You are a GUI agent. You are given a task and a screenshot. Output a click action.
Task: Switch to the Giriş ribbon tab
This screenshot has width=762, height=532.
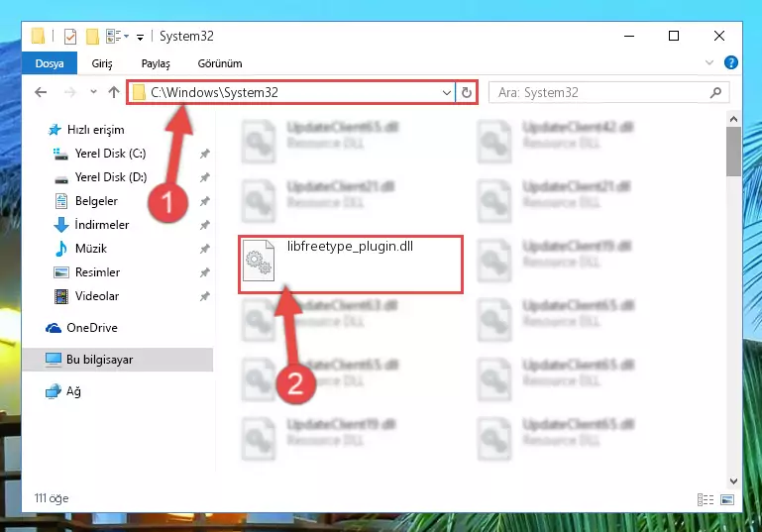coord(102,63)
